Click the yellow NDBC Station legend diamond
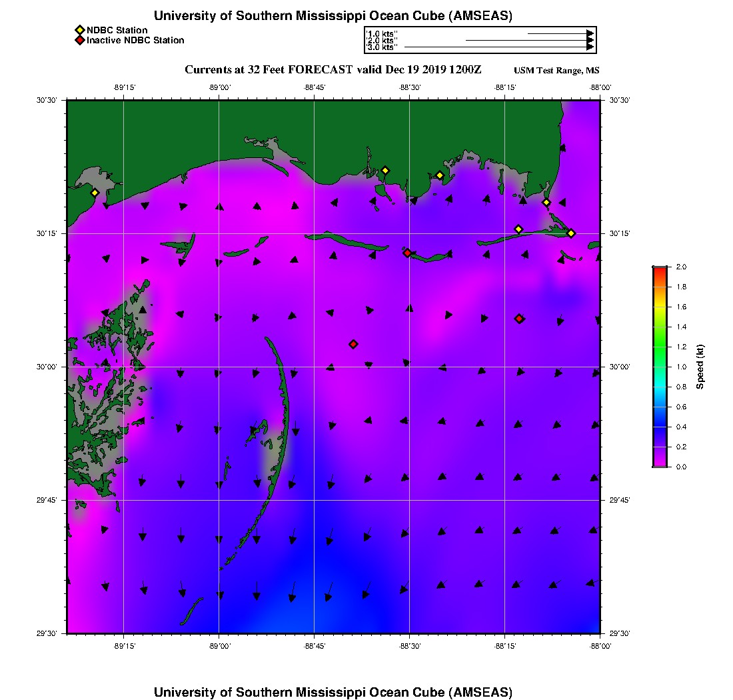Image resolution: width=733 pixels, height=700 pixels. click(79, 30)
